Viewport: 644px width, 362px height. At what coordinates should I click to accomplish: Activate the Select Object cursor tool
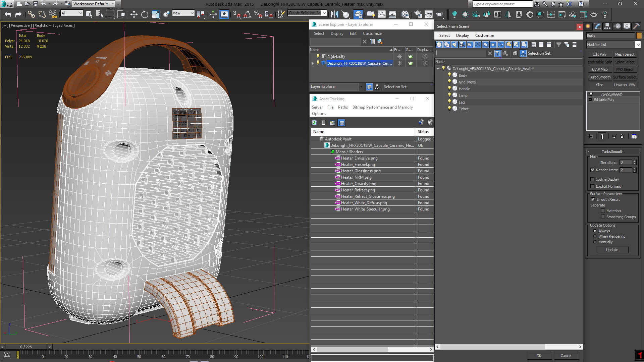coord(89,14)
